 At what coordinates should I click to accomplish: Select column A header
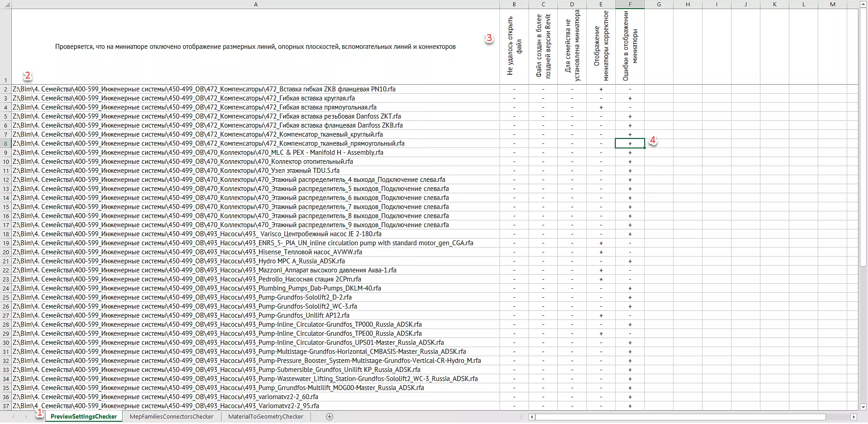(x=255, y=5)
